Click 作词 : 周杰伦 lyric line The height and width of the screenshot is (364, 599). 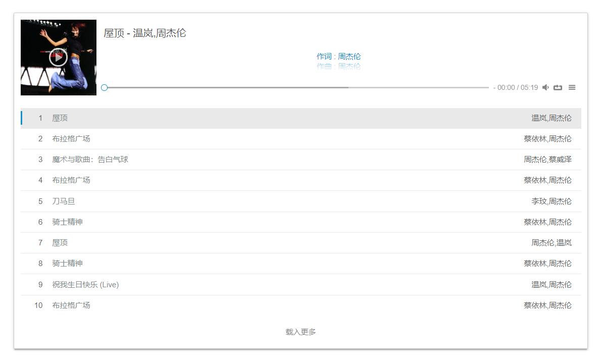tap(339, 56)
